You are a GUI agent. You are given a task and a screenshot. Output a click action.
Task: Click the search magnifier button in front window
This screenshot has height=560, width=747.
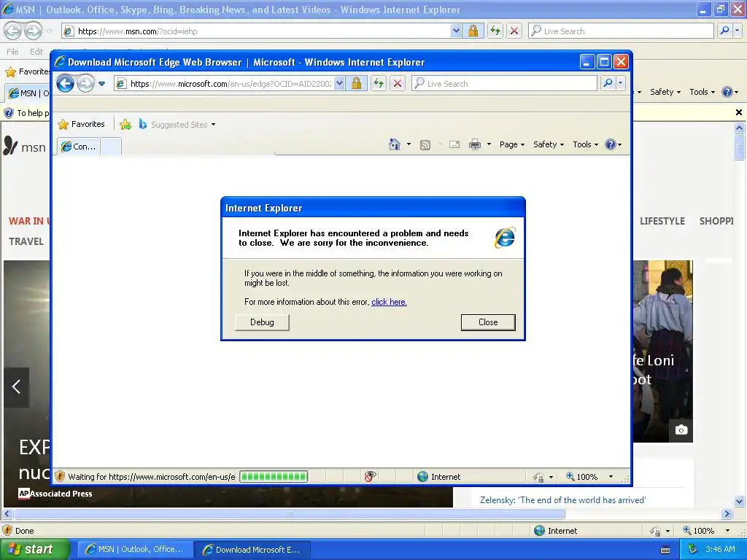(608, 83)
